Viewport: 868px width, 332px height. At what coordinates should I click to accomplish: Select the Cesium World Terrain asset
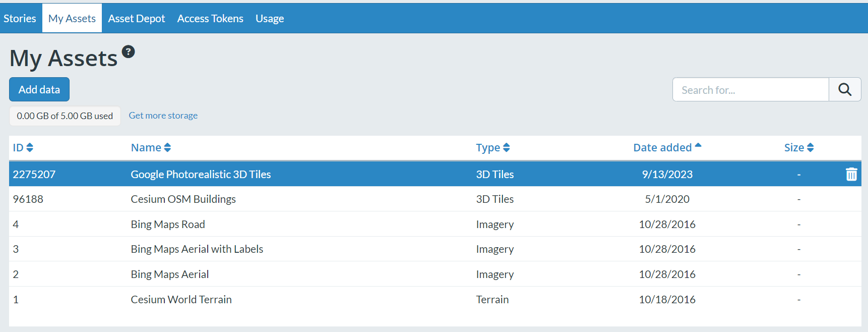(181, 300)
